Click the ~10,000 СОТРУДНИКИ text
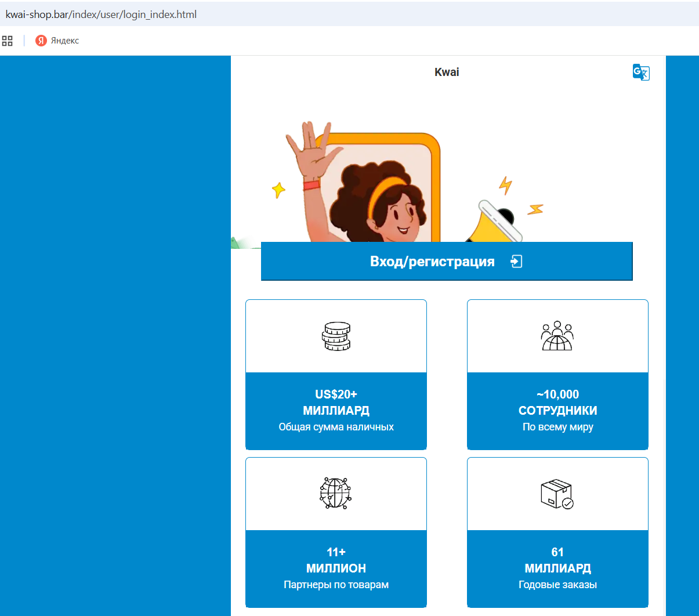Viewport: 699px width, 616px height. [x=558, y=403]
